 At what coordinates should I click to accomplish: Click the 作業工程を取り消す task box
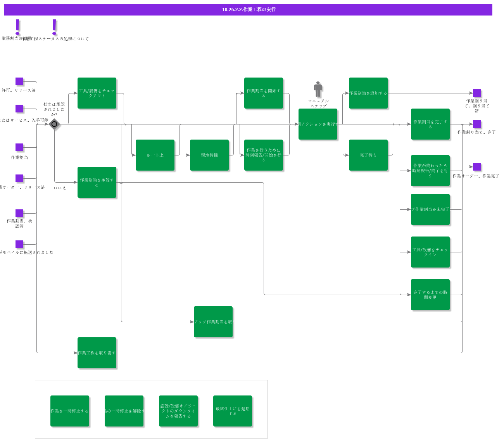point(97,353)
